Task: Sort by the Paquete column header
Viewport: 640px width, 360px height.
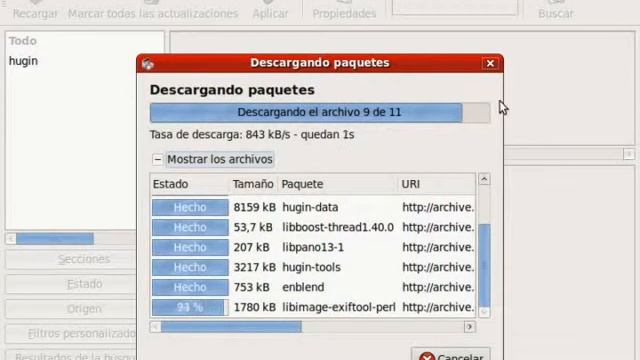Action: click(337, 184)
